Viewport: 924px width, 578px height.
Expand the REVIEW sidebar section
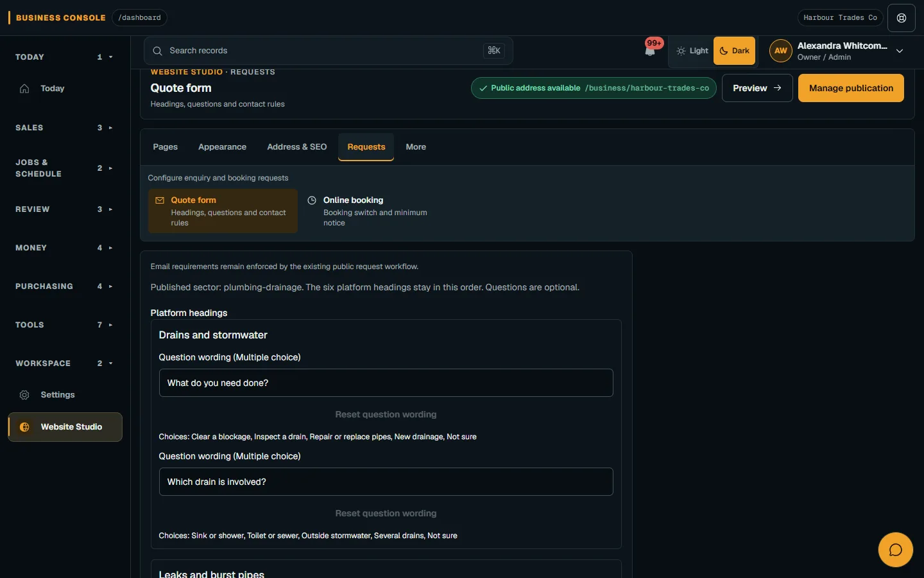[64, 209]
